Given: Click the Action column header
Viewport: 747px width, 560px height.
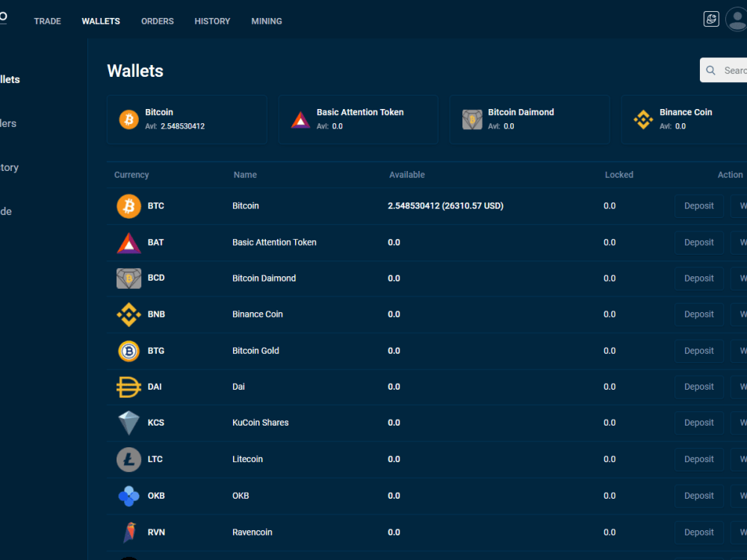Looking at the screenshot, I should 730,175.
